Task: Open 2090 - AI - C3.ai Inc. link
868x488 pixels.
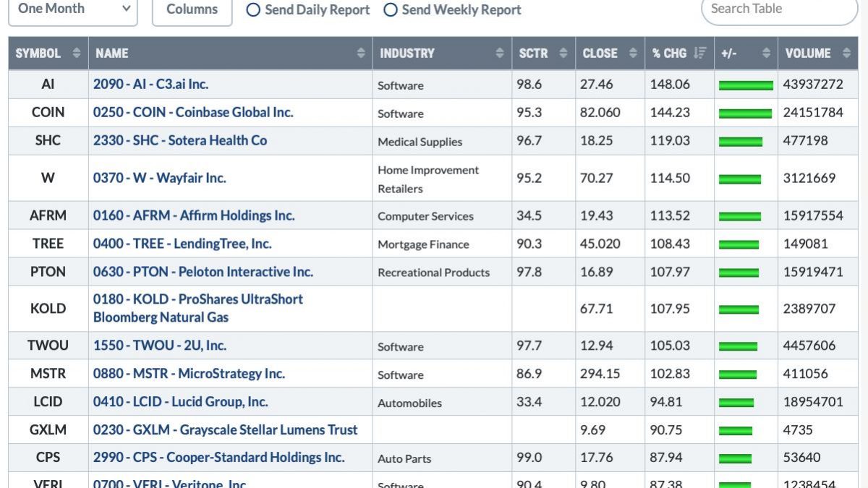Action: click(x=150, y=84)
